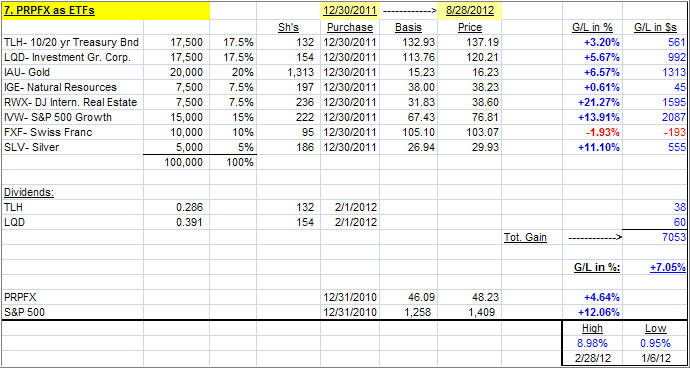Select the total gain value 7053
The image size is (690, 368).
click(656, 238)
